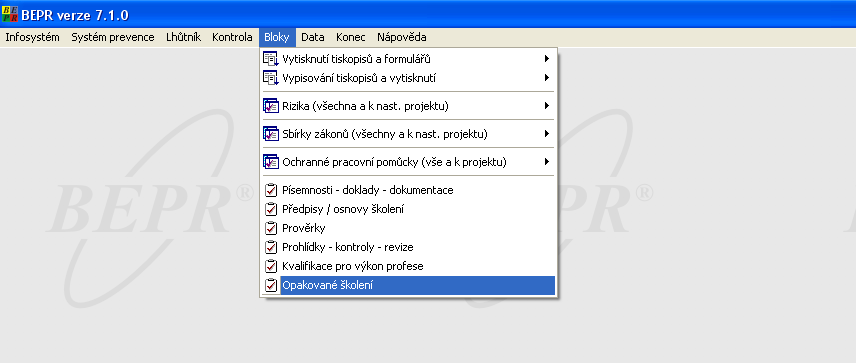This screenshot has height=363, width=856.
Task: Open Prohlídky - kontroly - revize
Action: click(x=408, y=247)
